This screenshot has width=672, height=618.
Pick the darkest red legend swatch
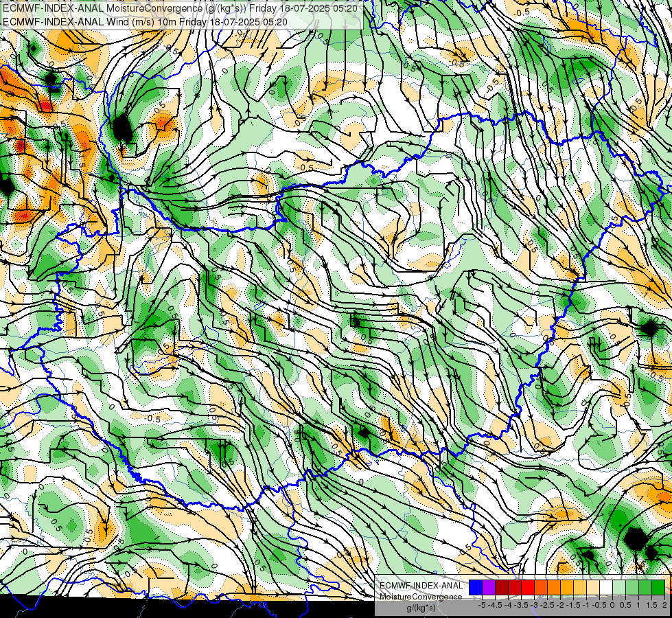(x=502, y=587)
